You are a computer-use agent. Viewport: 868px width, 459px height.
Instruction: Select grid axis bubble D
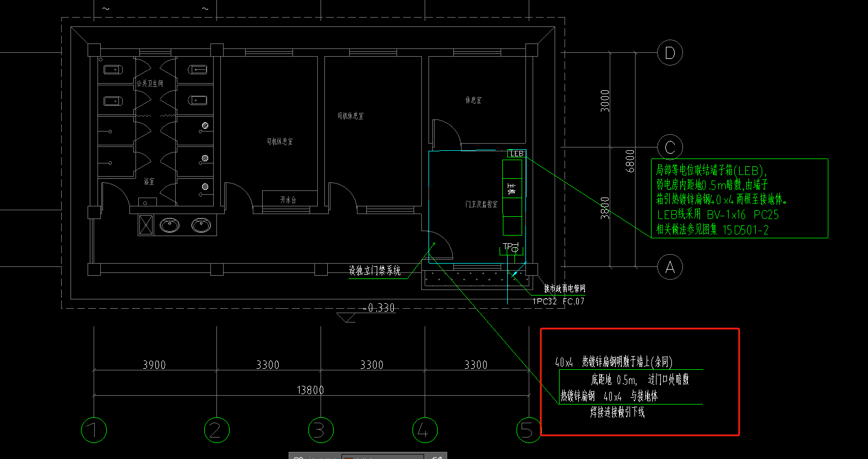(x=670, y=53)
